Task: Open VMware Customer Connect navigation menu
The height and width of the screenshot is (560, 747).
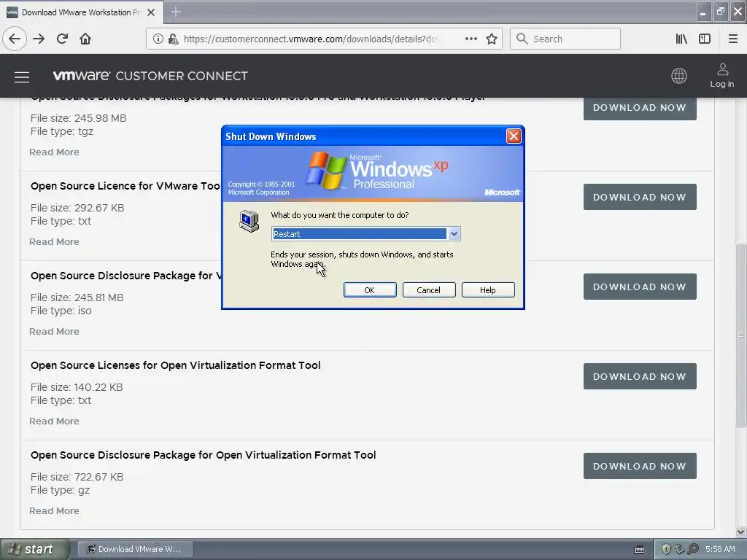Action: coord(22,77)
